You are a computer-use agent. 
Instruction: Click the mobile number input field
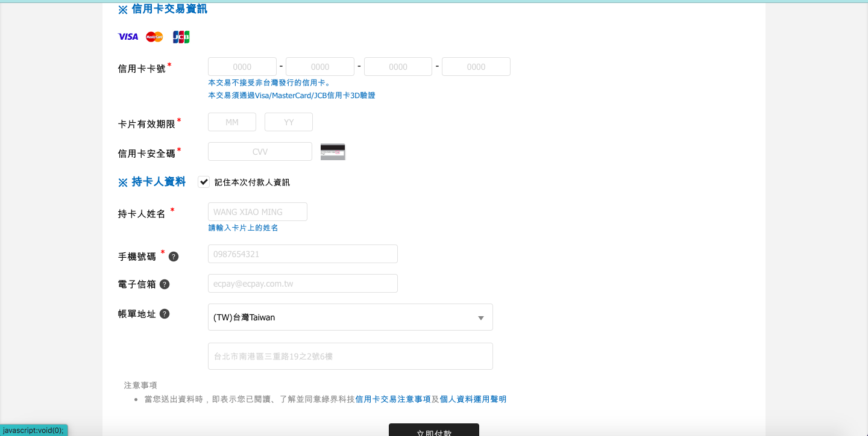pyautogui.click(x=303, y=254)
